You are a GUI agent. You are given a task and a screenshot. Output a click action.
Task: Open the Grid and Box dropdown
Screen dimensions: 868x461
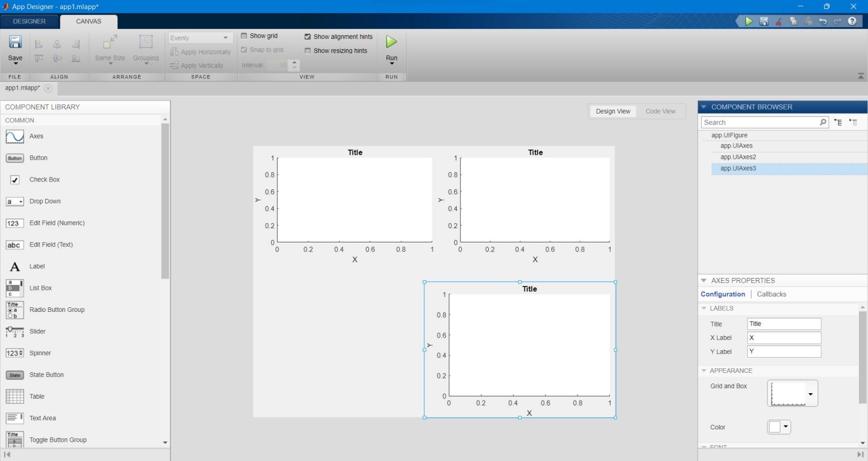click(x=810, y=393)
